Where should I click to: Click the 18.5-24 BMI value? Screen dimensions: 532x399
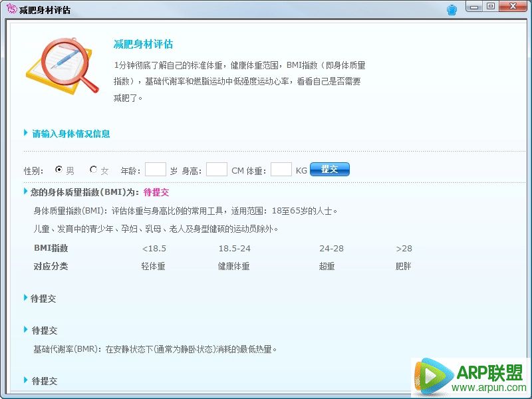(x=235, y=248)
